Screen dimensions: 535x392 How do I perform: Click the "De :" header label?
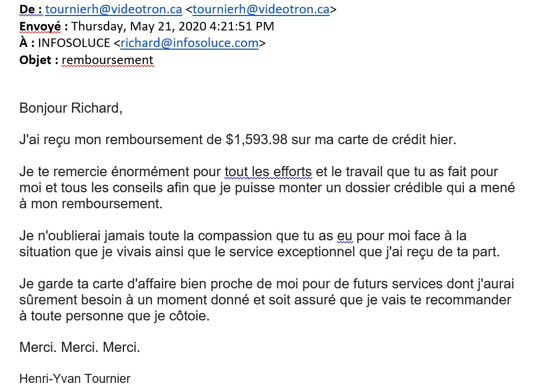coord(30,9)
